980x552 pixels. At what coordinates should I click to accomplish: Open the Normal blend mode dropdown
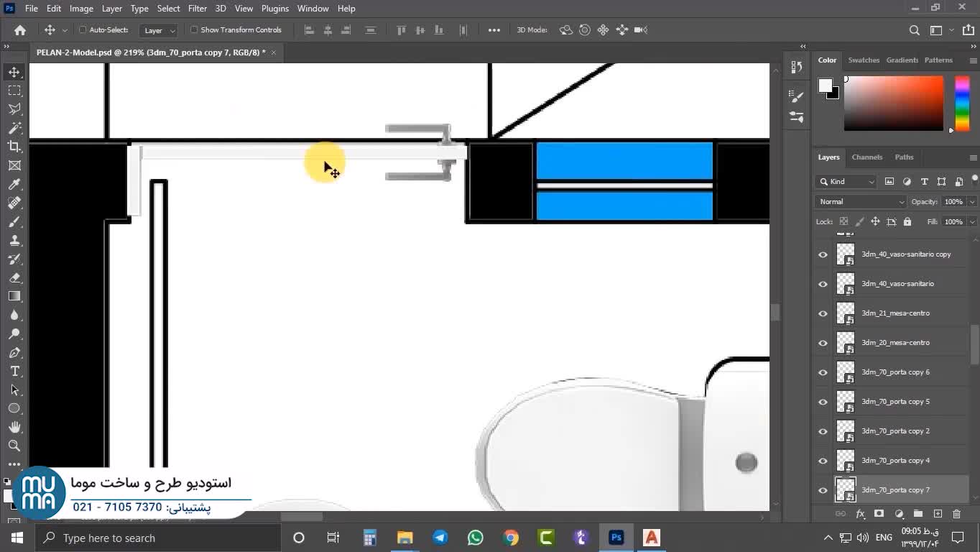pyautogui.click(x=861, y=202)
